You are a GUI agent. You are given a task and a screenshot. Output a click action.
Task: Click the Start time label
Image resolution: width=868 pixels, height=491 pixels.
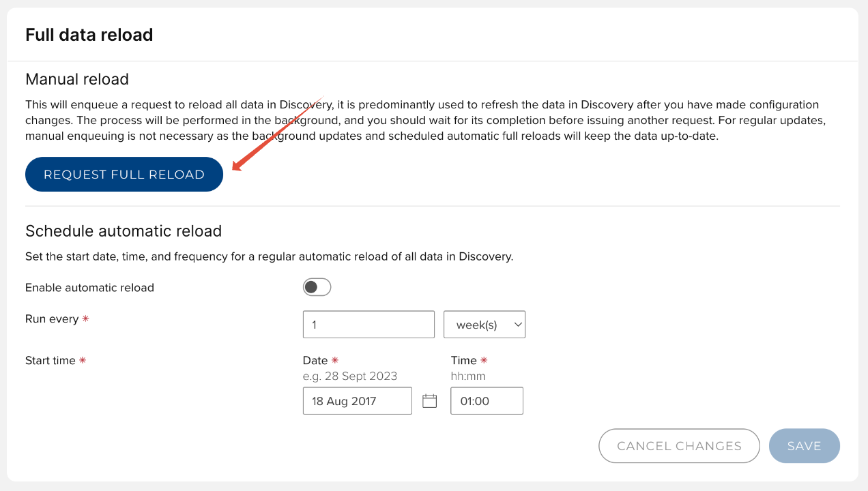(50, 361)
